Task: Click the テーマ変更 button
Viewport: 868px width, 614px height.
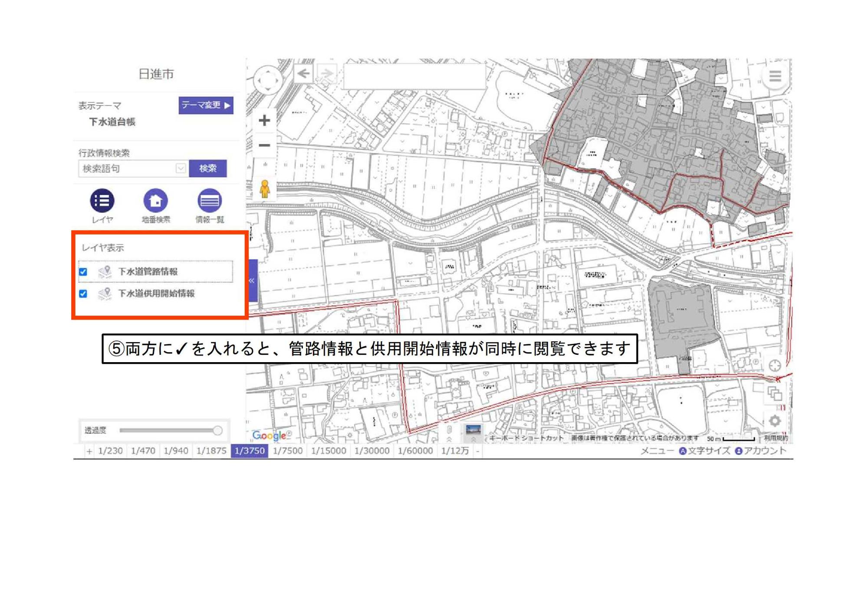Action: coord(206,105)
